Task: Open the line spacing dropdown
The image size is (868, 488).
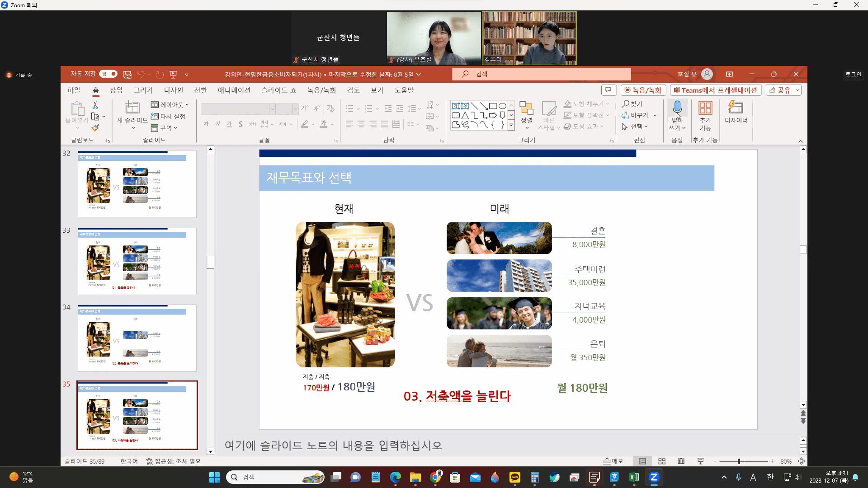Action: tap(414, 108)
